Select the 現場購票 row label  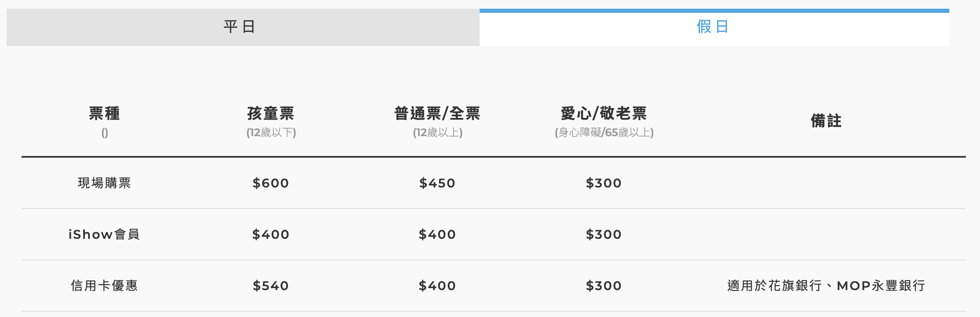tap(104, 183)
